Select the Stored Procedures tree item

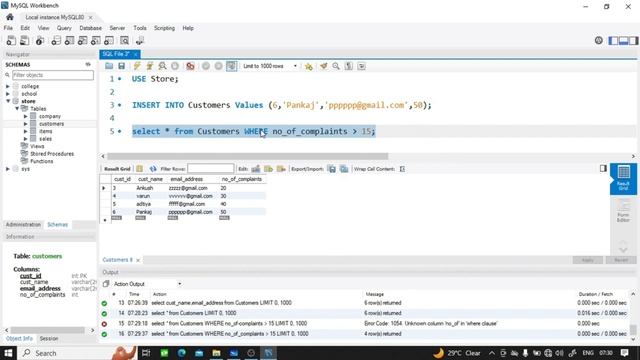[52, 154]
